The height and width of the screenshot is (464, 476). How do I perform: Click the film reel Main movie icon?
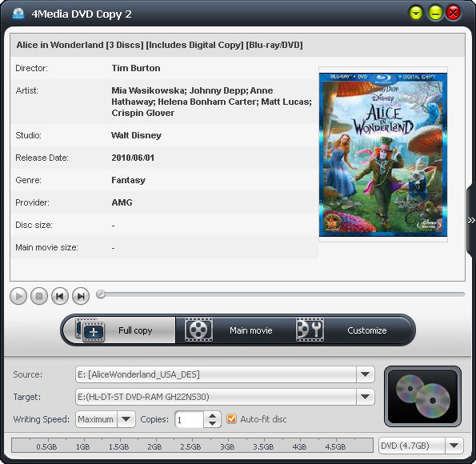pos(199,330)
